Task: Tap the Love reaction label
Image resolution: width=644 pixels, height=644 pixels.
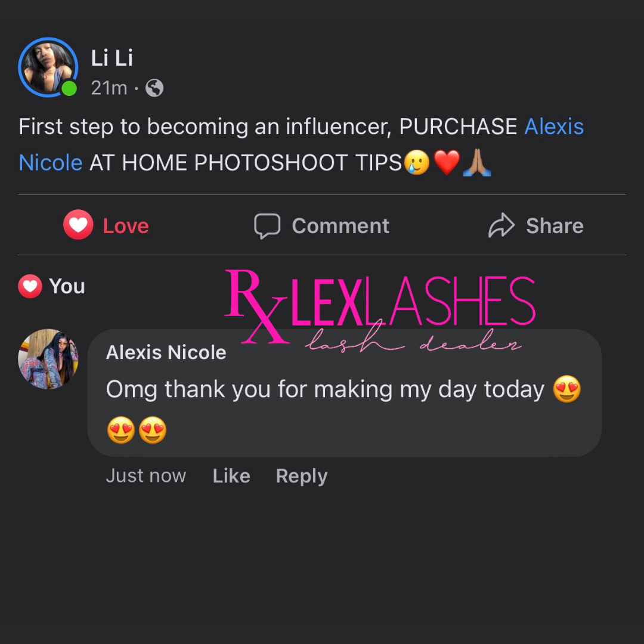Action: coord(126,226)
